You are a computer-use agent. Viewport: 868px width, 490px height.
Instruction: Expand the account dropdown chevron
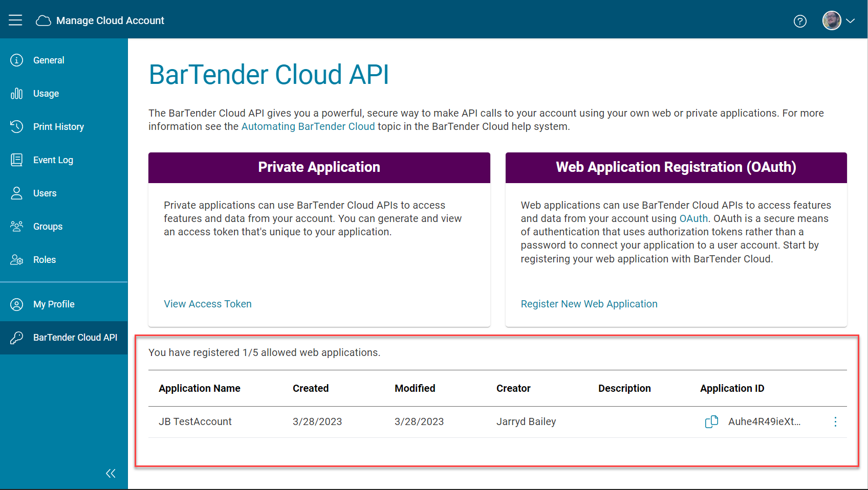[x=851, y=21]
